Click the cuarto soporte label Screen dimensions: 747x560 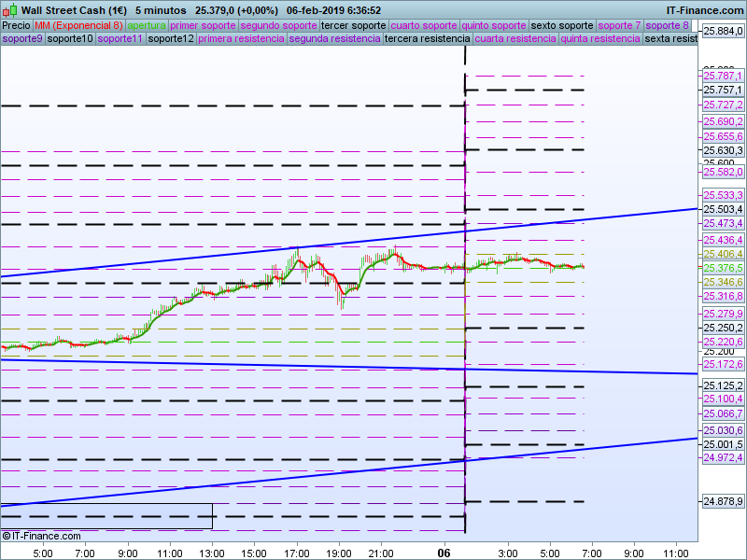(424, 26)
